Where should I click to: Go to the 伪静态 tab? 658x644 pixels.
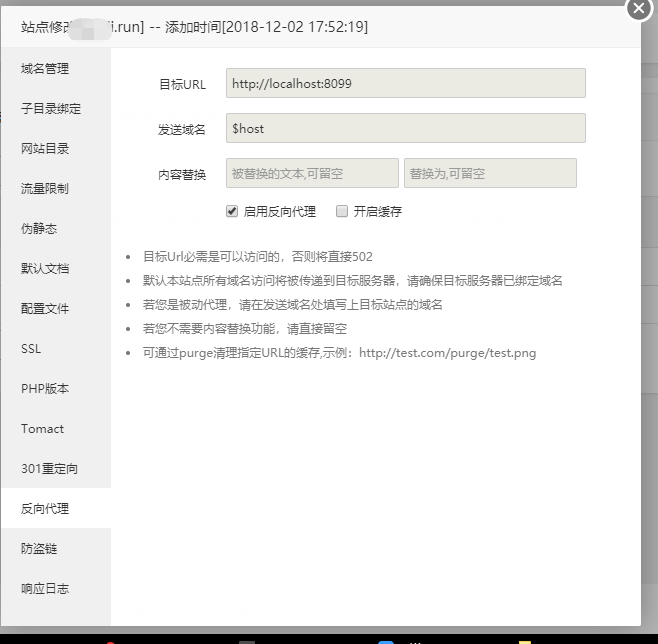[40, 229]
